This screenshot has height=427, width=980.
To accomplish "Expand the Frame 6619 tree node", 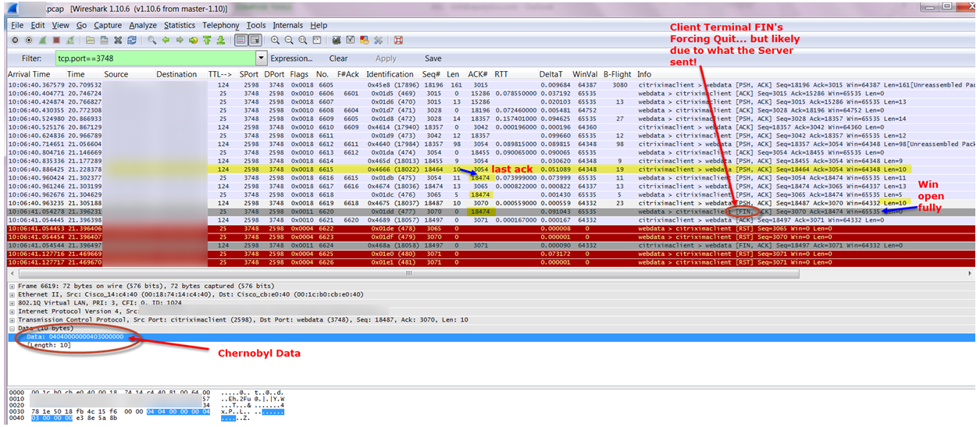I will pyautogui.click(x=11, y=286).
